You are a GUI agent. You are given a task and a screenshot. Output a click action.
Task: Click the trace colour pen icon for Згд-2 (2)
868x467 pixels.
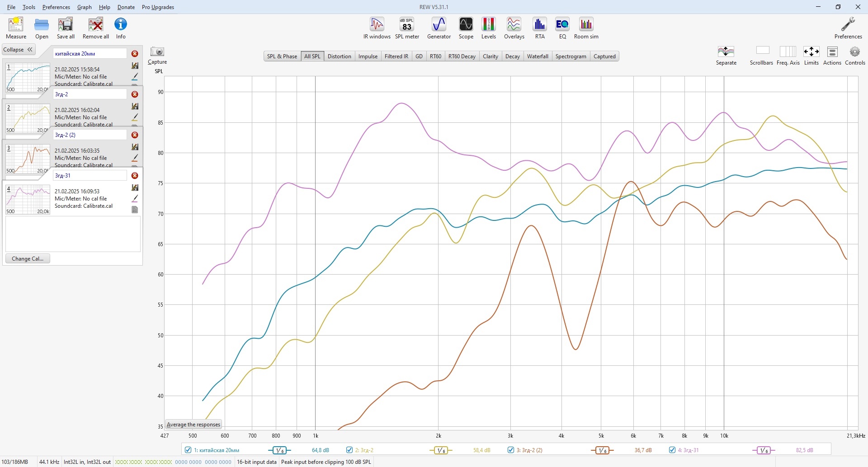click(x=135, y=158)
